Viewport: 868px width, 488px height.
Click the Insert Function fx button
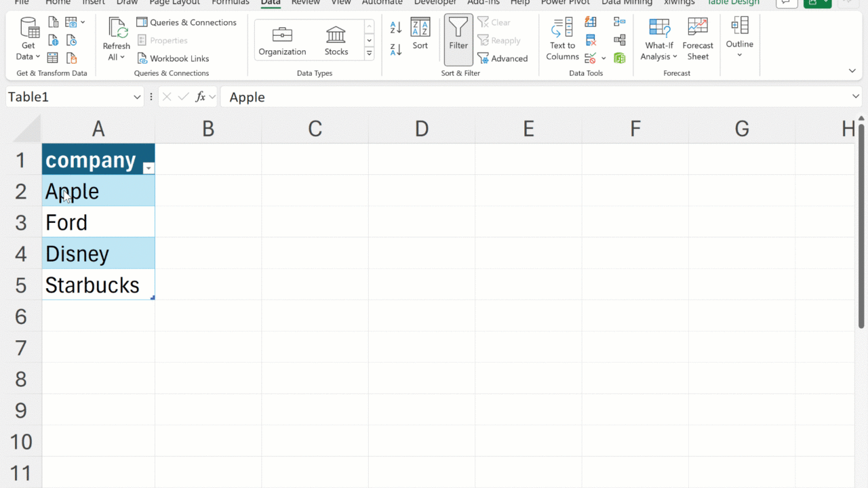tap(201, 97)
